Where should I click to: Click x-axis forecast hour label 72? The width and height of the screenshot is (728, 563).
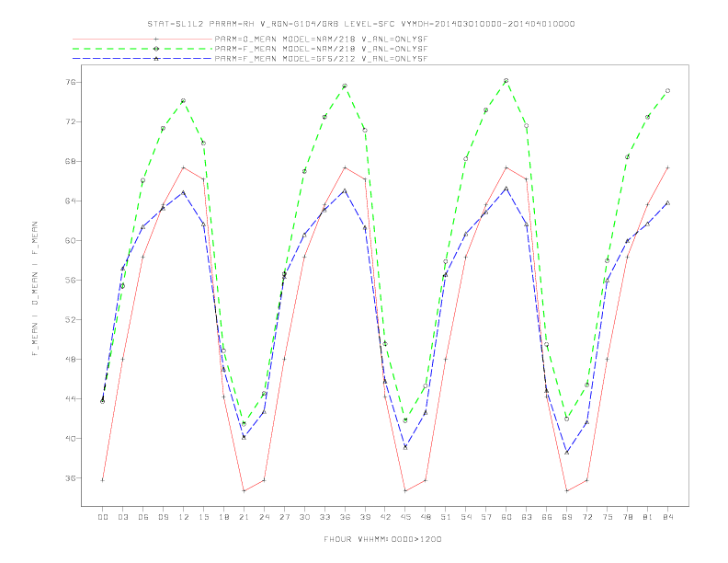point(586,517)
